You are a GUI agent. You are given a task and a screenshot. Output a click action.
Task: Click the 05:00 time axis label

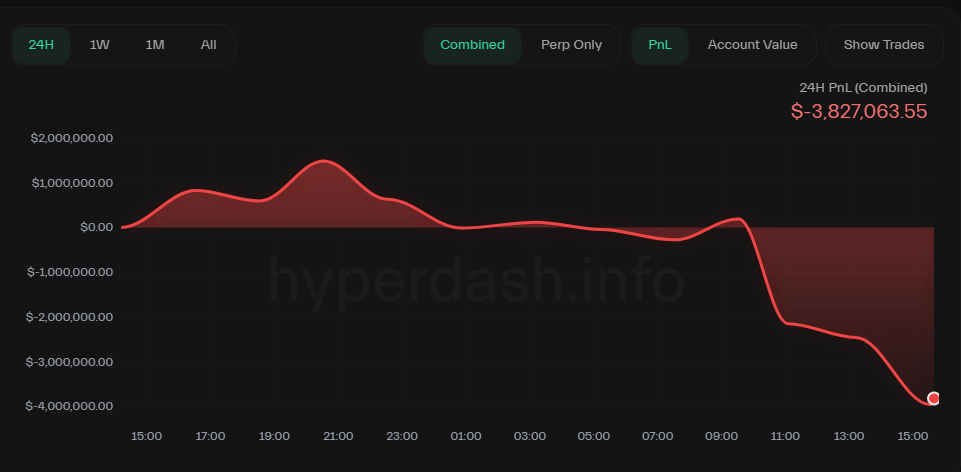[x=593, y=436]
